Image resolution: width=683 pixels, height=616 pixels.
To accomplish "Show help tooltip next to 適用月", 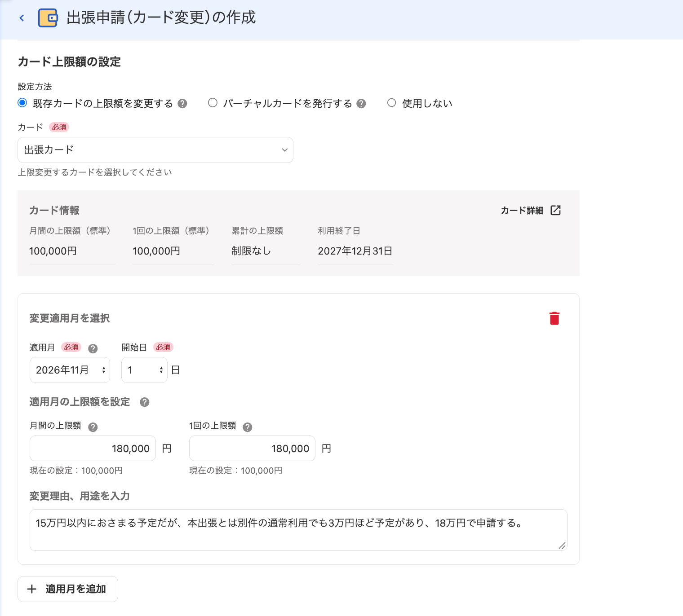I will click(93, 348).
